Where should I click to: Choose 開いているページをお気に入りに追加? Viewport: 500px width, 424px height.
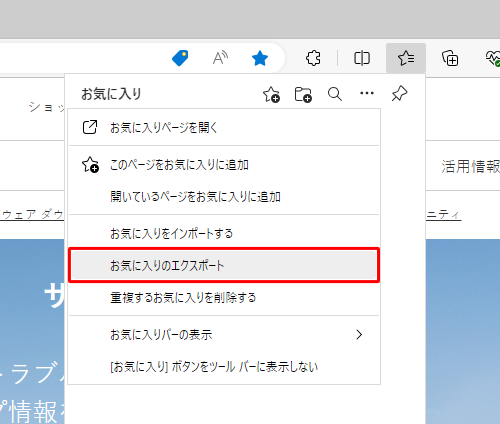224,197
